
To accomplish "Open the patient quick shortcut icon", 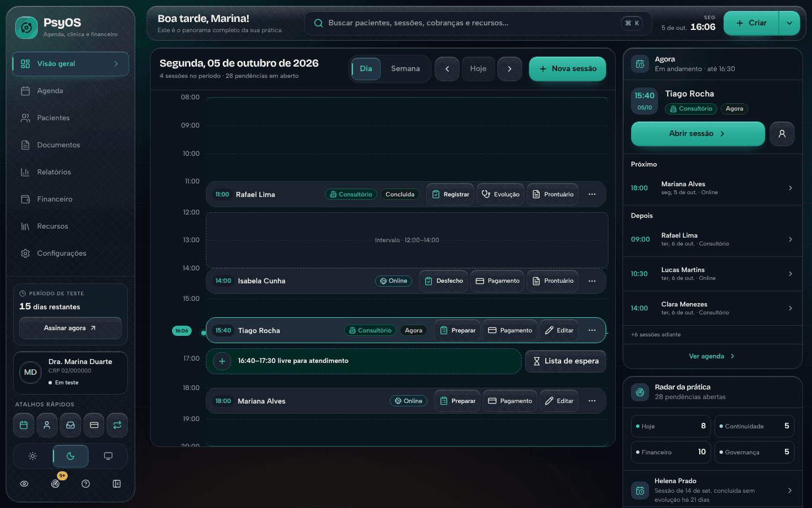I will point(47,425).
